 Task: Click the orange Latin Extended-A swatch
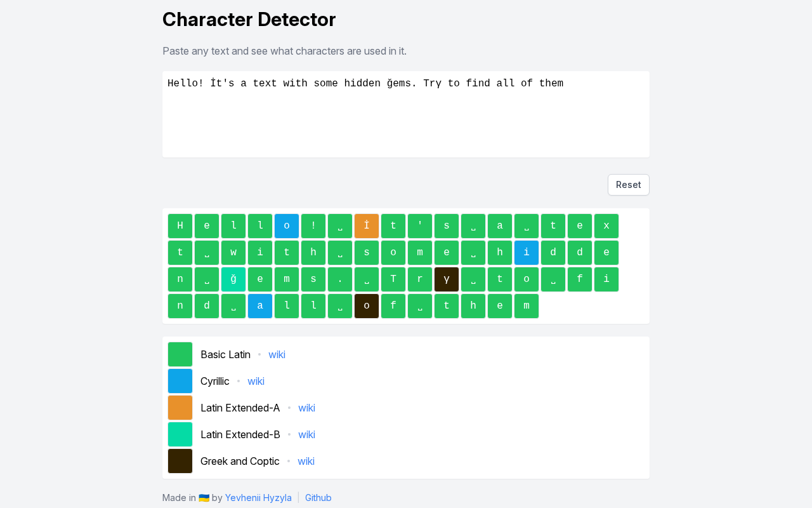click(180, 408)
